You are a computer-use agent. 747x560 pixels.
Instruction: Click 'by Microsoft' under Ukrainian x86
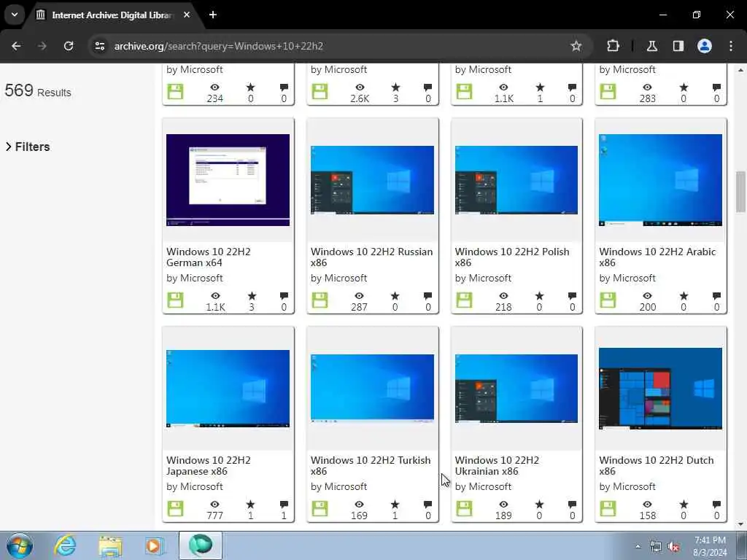[x=483, y=486]
